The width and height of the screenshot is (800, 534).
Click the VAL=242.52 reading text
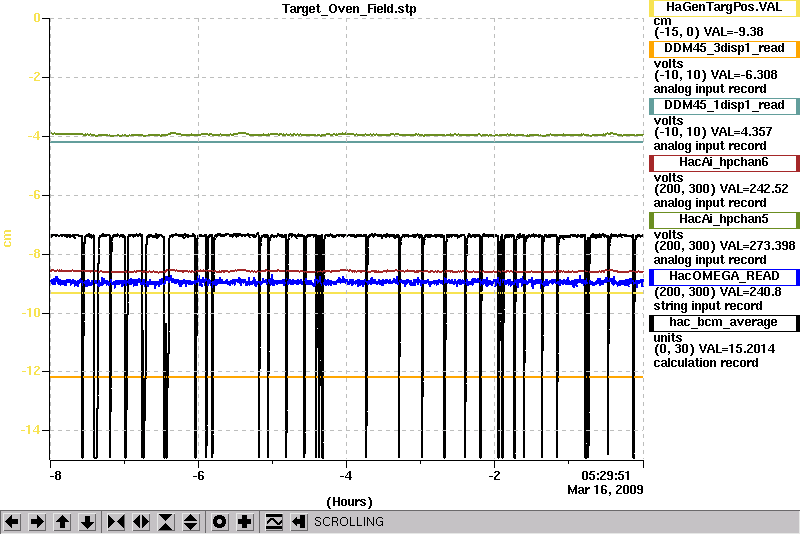[752, 189]
